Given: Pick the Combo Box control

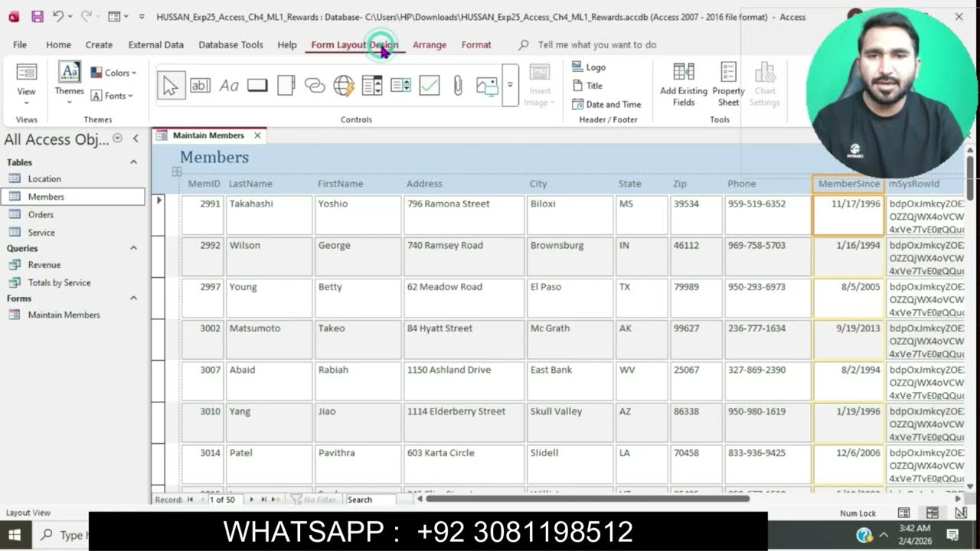Looking at the screenshot, I should click(x=372, y=86).
